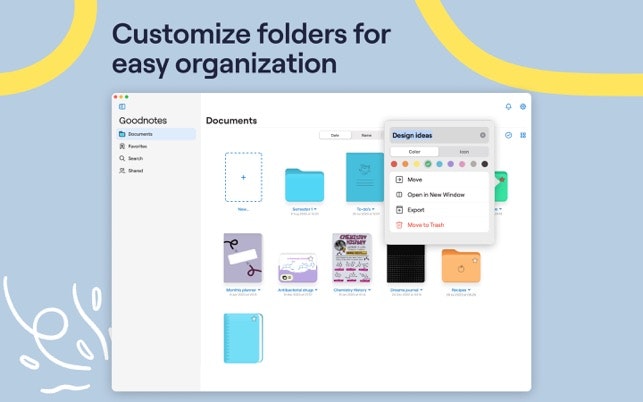
Task: Open Antibacterial drugs options arrow
Action: click(316, 290)
